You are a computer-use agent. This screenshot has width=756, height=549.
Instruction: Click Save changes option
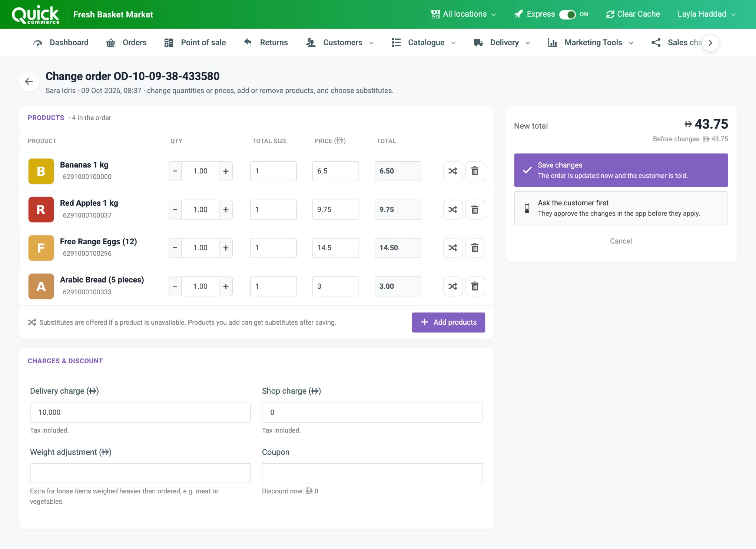click(621, 170)
